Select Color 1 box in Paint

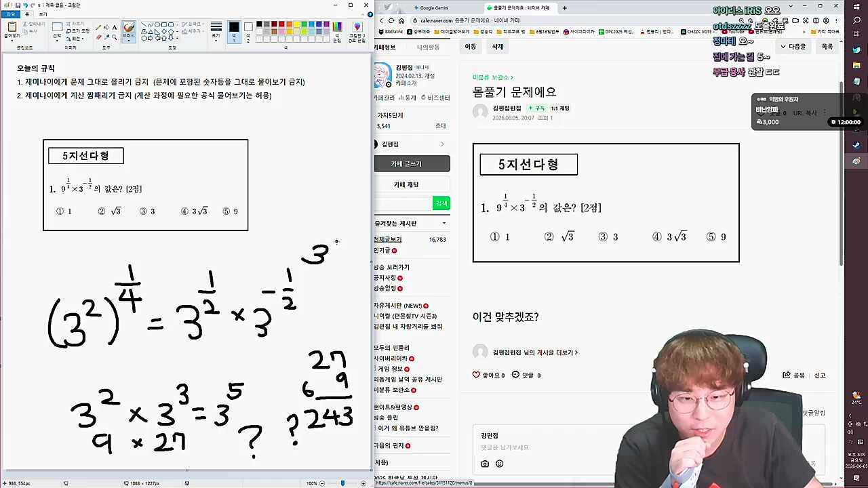click(234, 30)
